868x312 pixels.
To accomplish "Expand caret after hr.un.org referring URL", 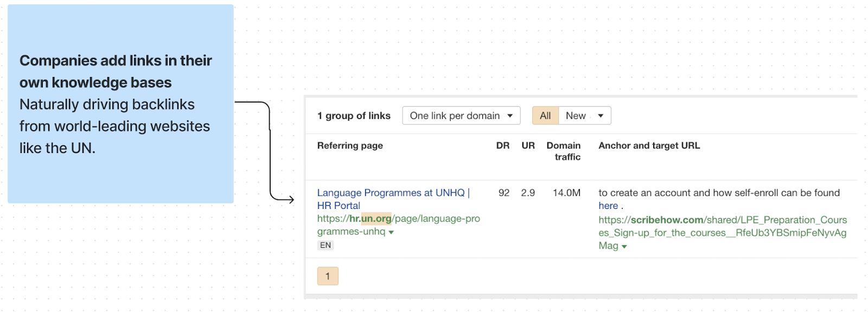I will [x=391, y=232].
